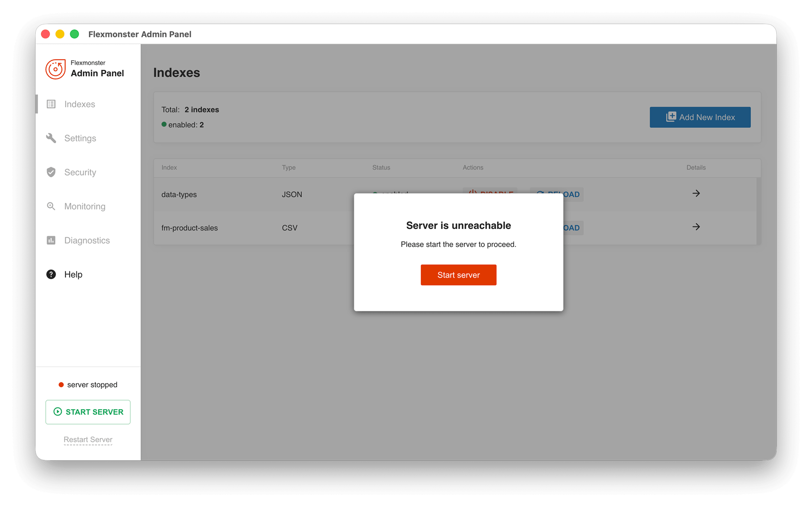Click the Type column header
The width and height of the screenshot is (812, 507).
[288, 167]
